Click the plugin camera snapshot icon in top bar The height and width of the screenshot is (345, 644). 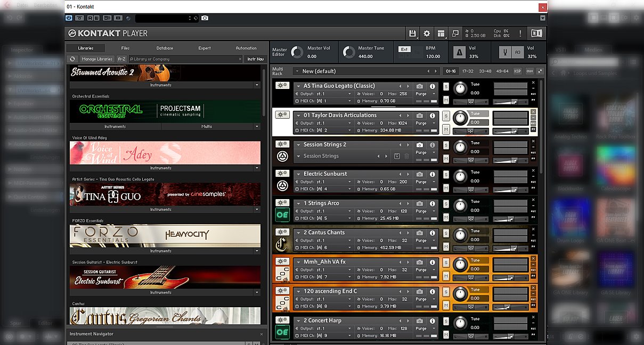click(205, 18)
